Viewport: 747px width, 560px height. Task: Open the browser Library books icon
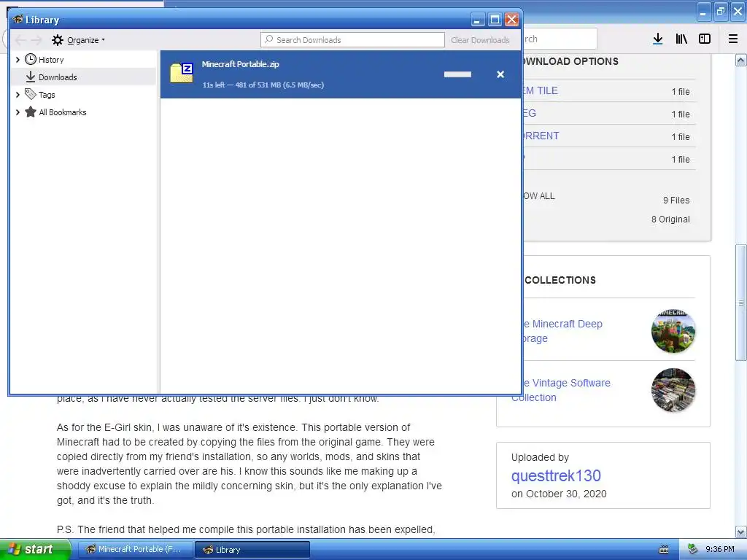(681, 39)
